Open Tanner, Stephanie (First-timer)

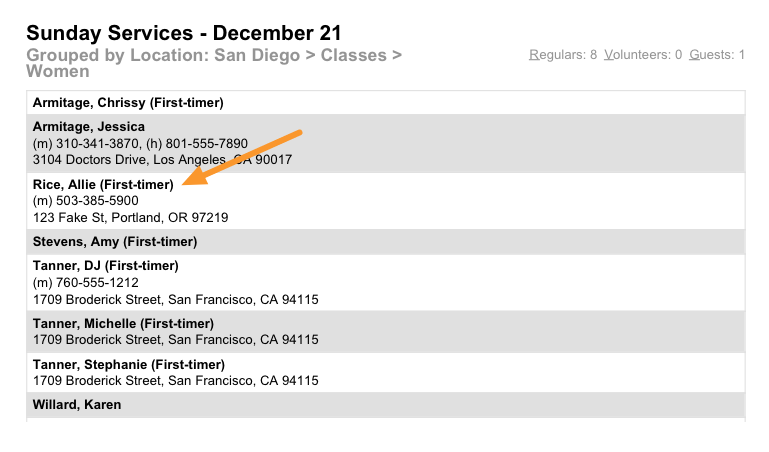129,364
